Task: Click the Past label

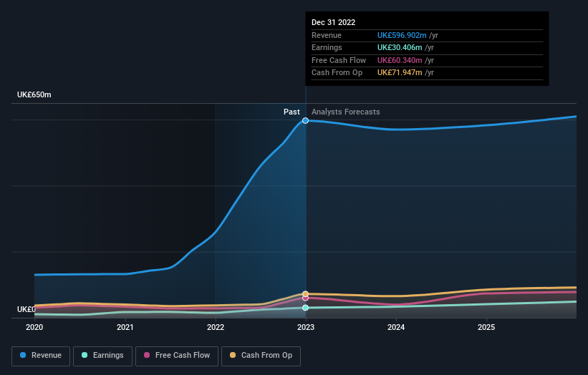Action: [x=291, y=112]
